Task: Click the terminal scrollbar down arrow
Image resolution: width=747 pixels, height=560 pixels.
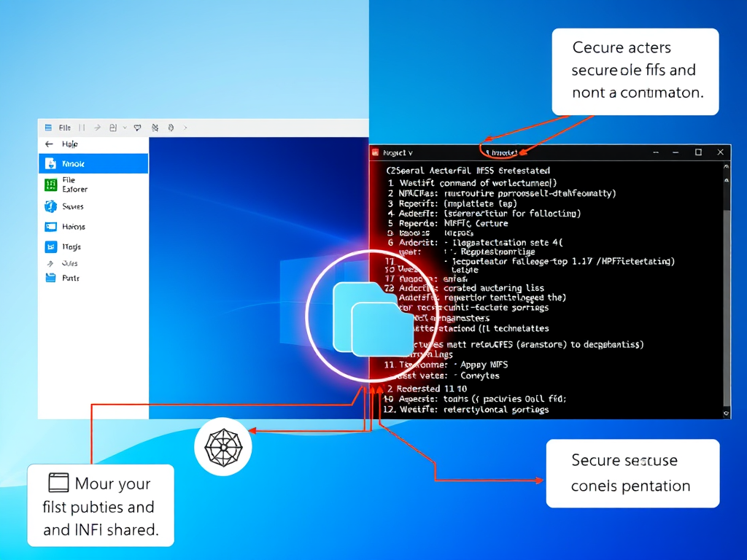Action: tap(726, 413)
